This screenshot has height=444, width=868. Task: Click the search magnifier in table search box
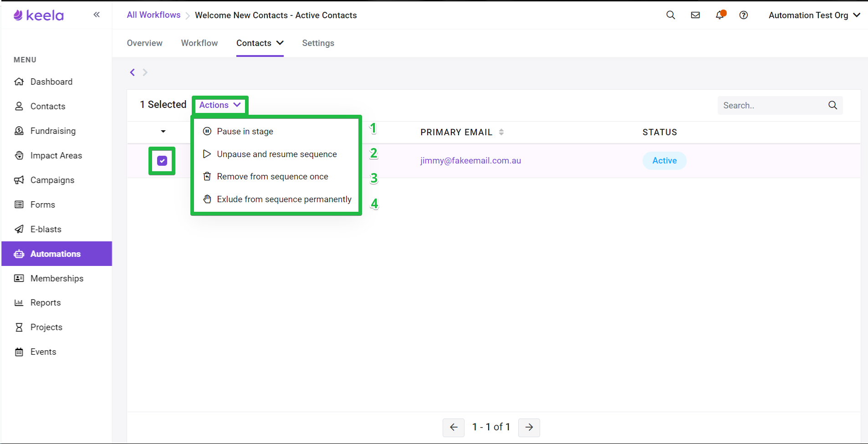point(833,105)
